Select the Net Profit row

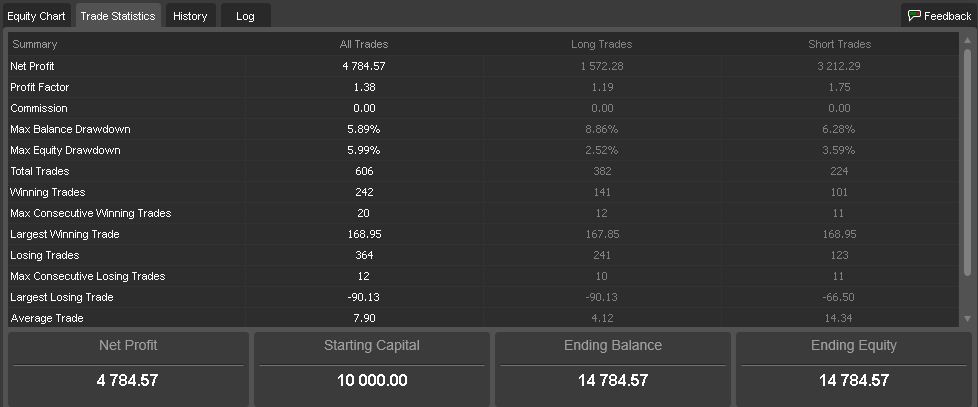click(483, 66)
